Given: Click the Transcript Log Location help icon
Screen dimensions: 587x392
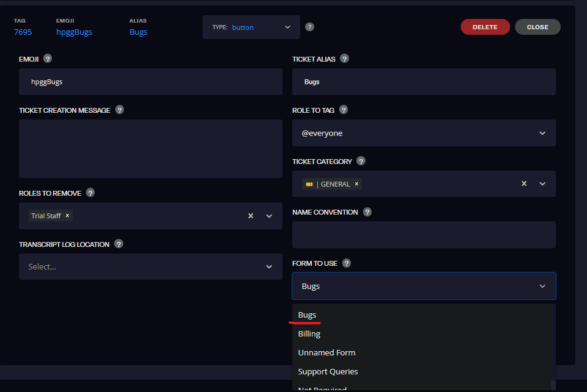Looking at the screenshot, I should click(x=118, y=244).
